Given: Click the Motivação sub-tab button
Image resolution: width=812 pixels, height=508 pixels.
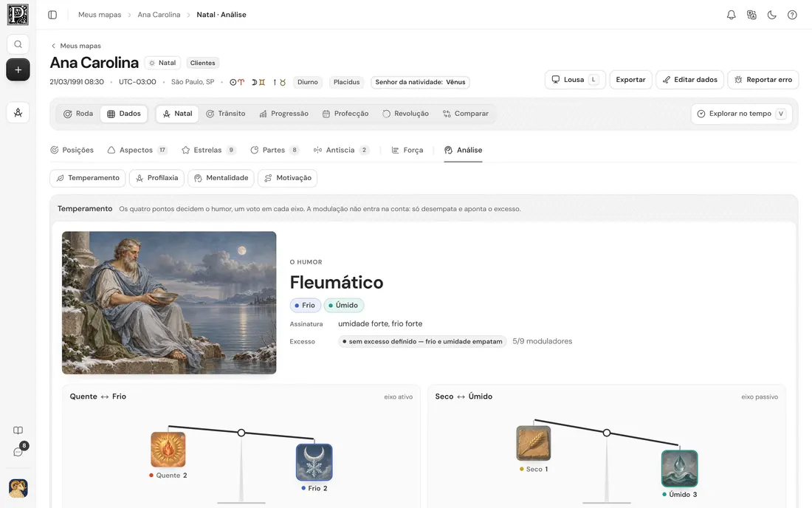Looking at the screenshot, I should click(287, 178).
